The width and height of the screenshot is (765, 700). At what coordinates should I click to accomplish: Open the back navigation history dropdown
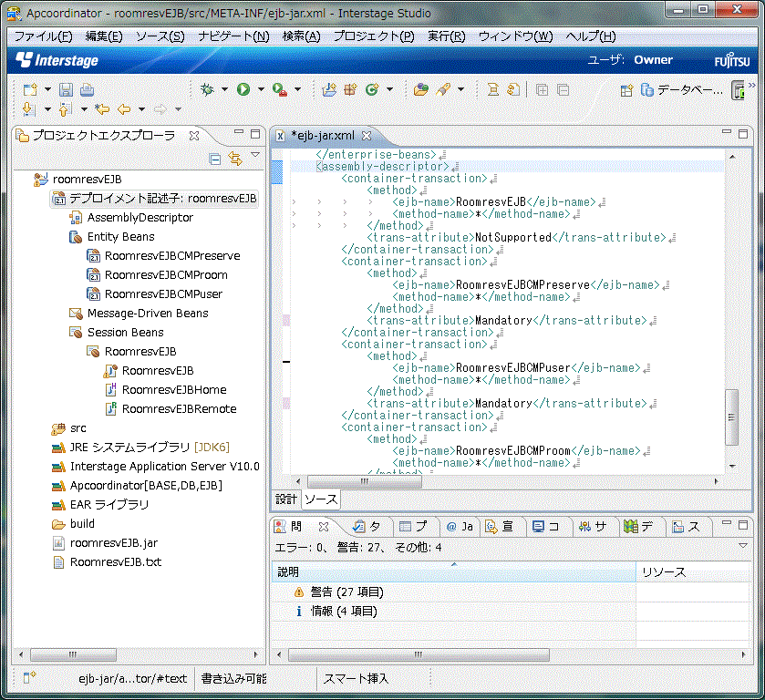pos(141,109)
